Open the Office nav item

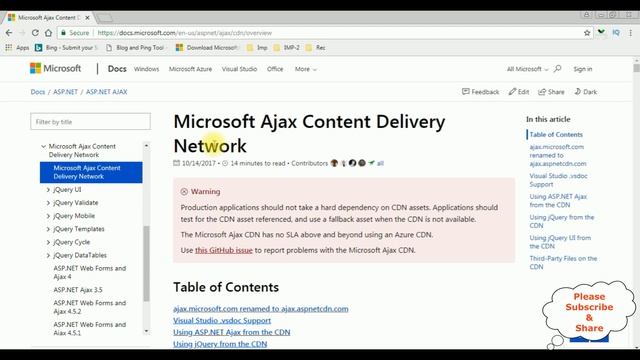275,69
